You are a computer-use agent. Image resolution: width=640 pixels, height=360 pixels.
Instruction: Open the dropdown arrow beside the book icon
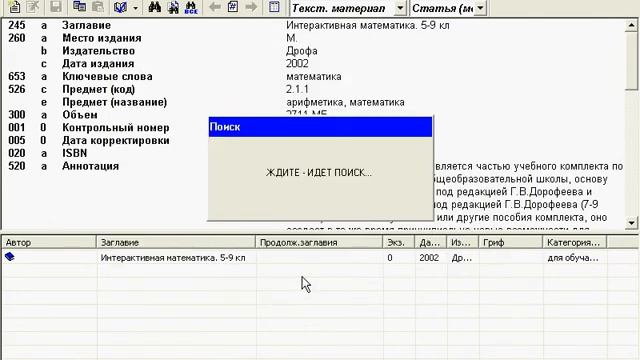pos(135,8)
